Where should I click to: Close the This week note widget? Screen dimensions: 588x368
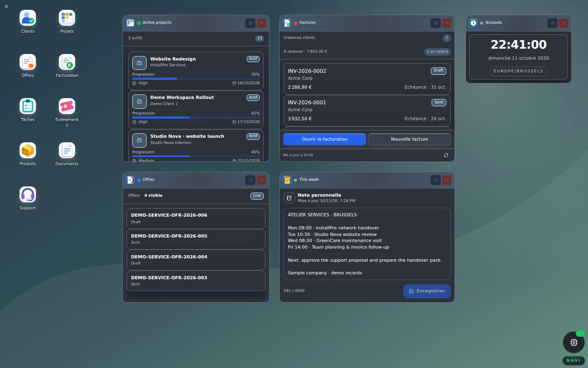click(x=447, y=180)
